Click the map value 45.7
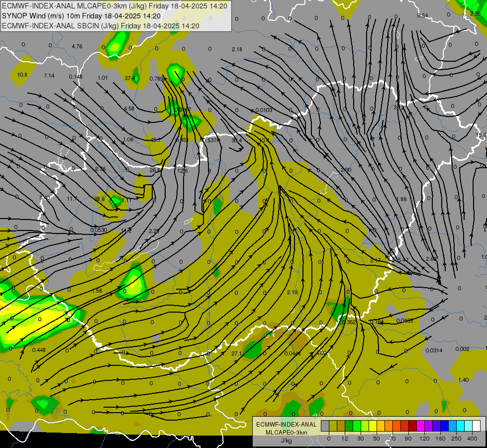This screenshot has width=487, height=448. [x=156, y=140]
